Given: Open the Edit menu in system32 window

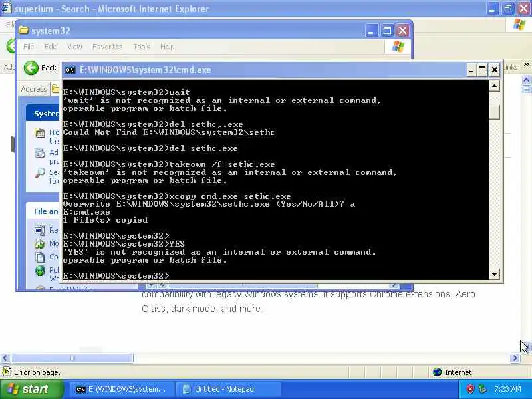Looking at the screenshot, I should (x=51, y=47).
